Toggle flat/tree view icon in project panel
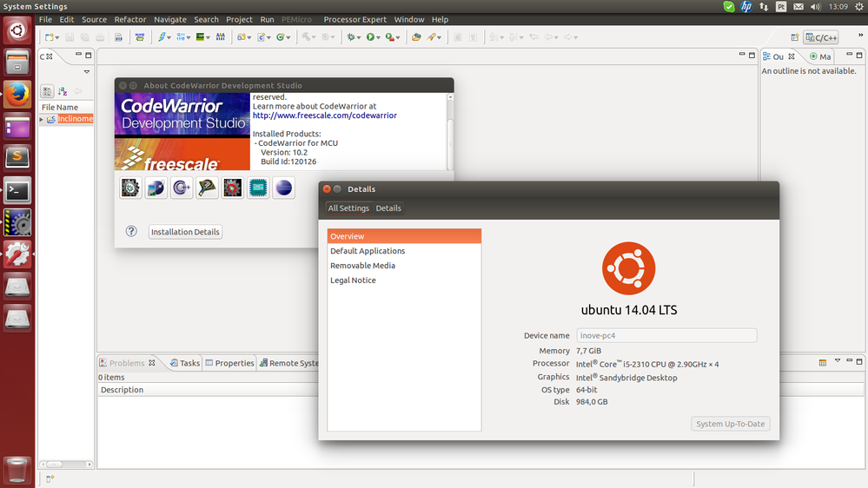Screen dimensions: 868x488 tap(48, 91)
